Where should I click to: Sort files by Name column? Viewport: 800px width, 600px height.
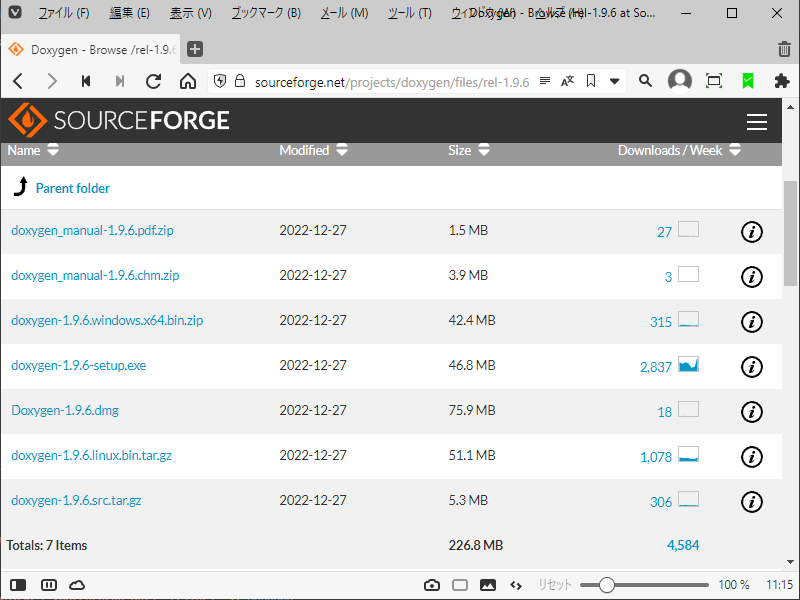[x=33, y=151]
